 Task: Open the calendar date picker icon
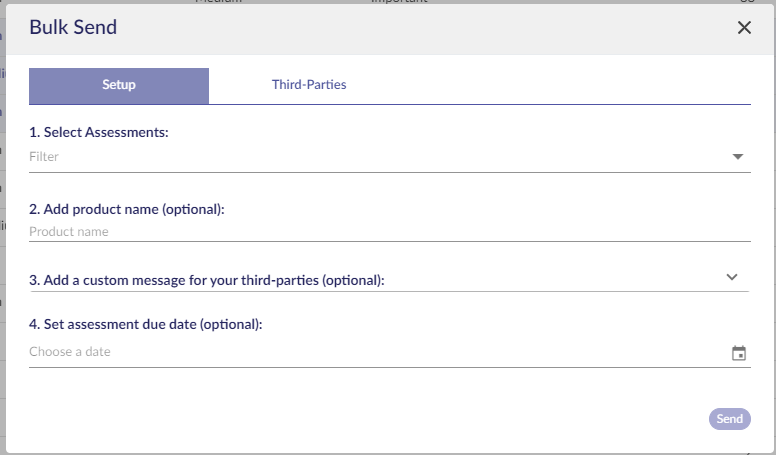[738, 353]
